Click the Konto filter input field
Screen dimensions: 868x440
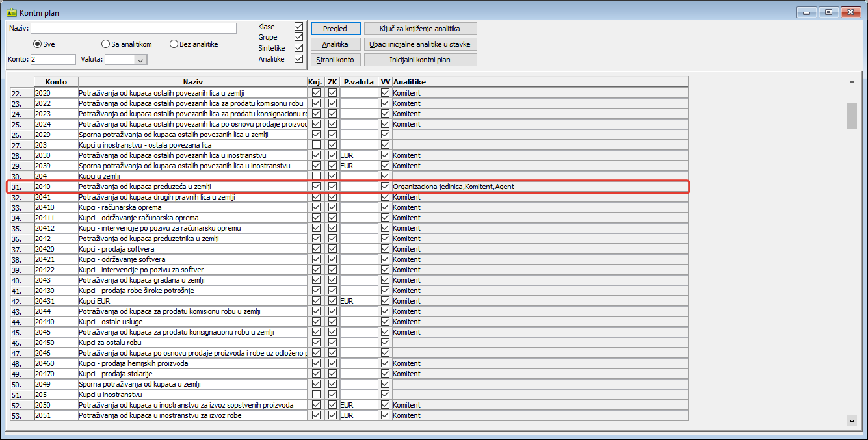pyautogui.click(x=53, y=60)
